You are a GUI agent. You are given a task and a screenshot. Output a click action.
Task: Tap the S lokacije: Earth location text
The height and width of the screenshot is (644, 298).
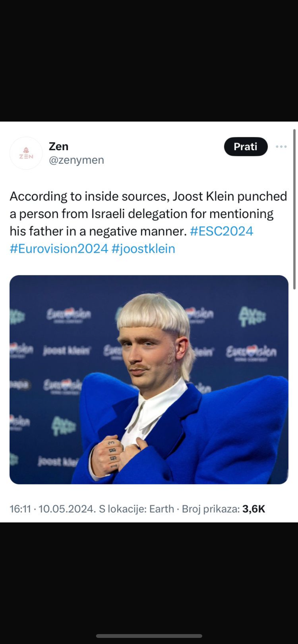pos(136,509)
